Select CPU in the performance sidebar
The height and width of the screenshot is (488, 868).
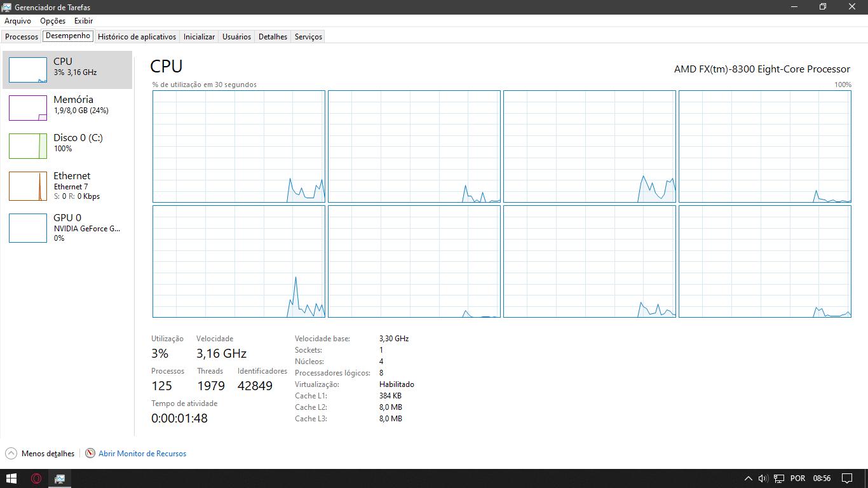[x=67, y=70]
